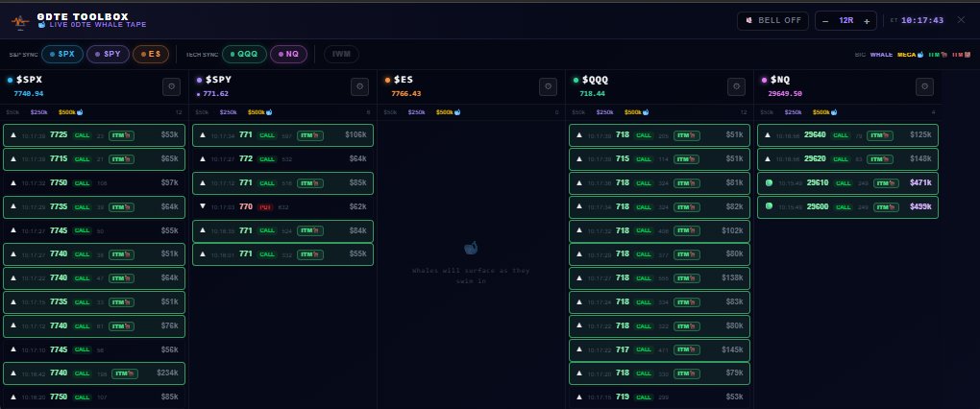Click the ITM badge on NQ 29620 $148k row
Screen dimensions: 980x409
[x=879, y=158]
